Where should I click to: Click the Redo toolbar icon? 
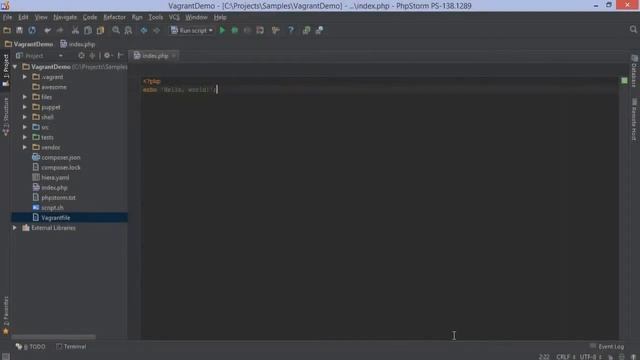[60, 30]
